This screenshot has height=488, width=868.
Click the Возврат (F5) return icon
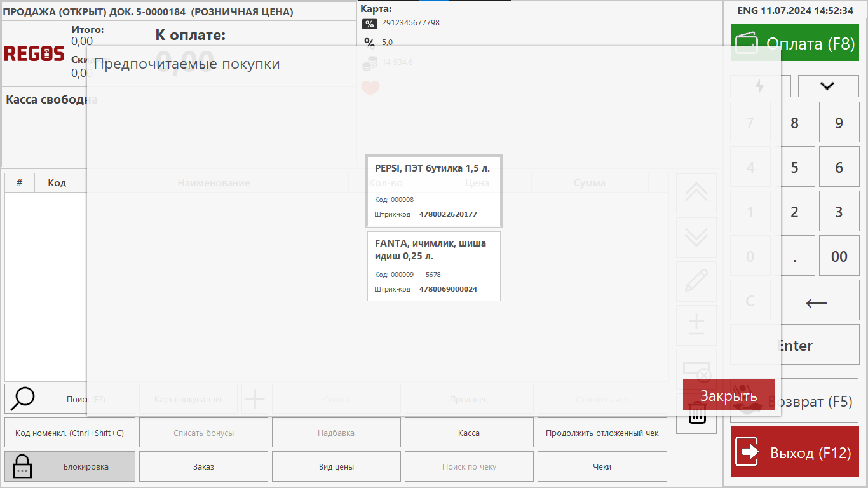point(749,400)
